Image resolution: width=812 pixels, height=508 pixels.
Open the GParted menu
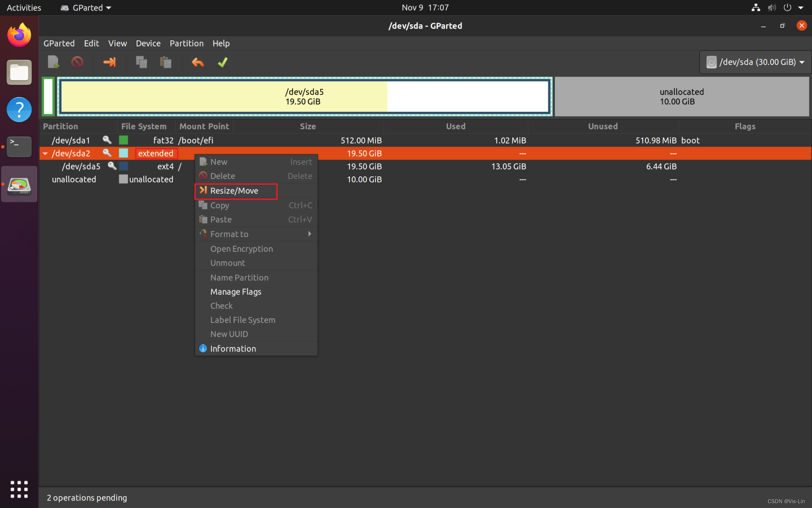(x=59, y=43)
